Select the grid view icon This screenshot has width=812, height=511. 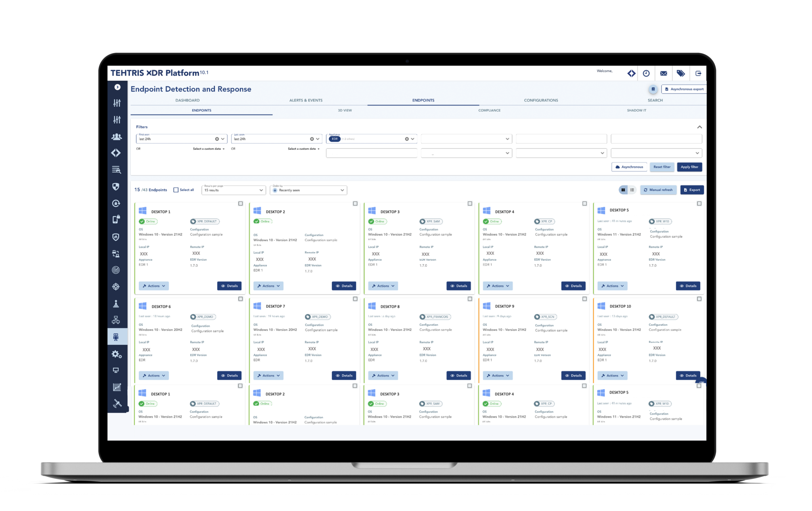(x=623, y=190)
